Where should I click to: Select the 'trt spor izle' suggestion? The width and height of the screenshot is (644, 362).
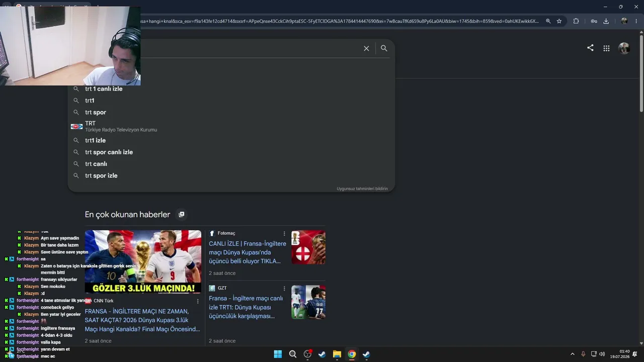click(231, 175)
